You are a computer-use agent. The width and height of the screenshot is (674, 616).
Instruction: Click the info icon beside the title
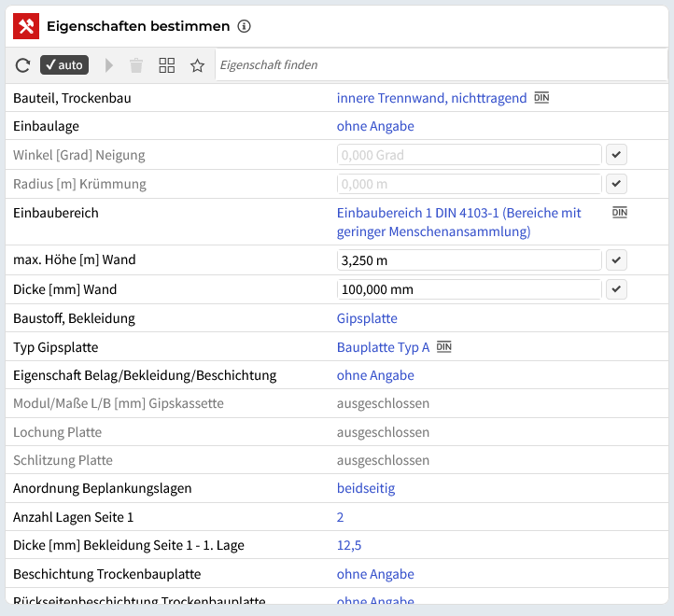pyautogui.click(x=245, y=26)
